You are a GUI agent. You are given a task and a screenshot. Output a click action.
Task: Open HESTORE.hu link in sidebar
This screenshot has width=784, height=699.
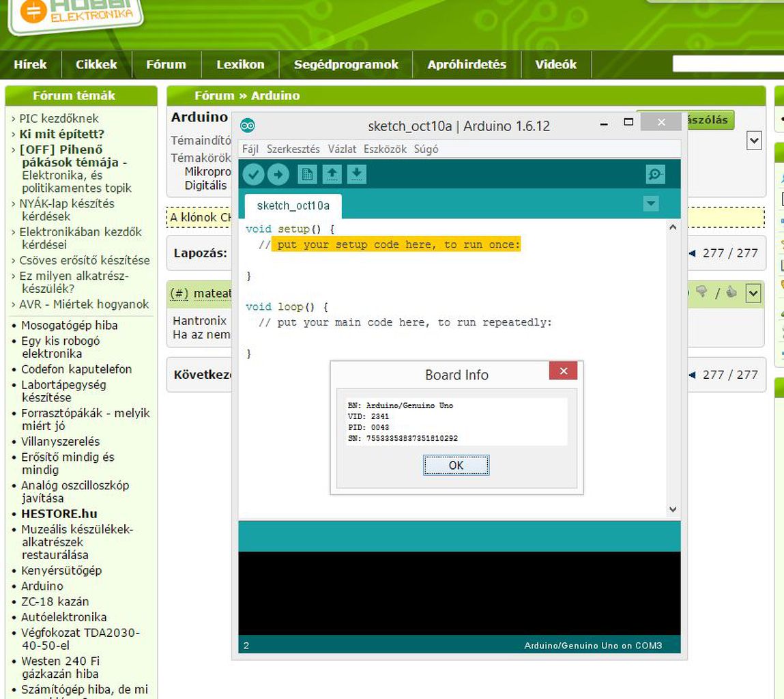59,514
